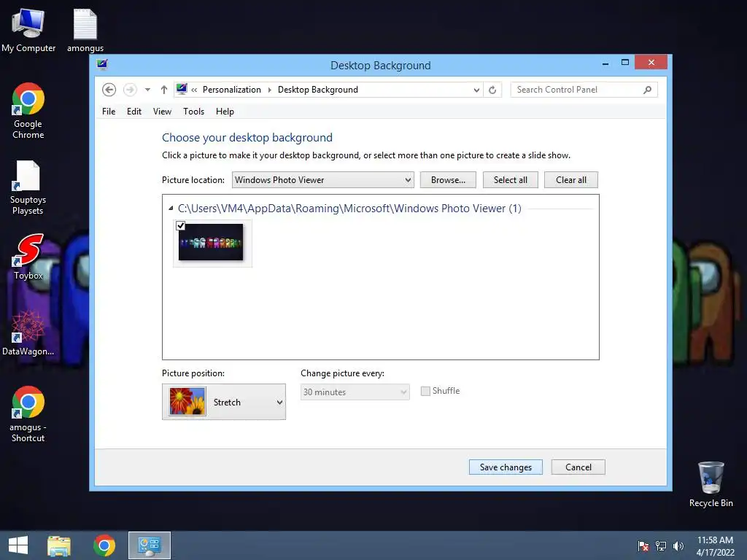Click the Cancel button
This screenshot has width=747, height=560.
pos(578,467)
